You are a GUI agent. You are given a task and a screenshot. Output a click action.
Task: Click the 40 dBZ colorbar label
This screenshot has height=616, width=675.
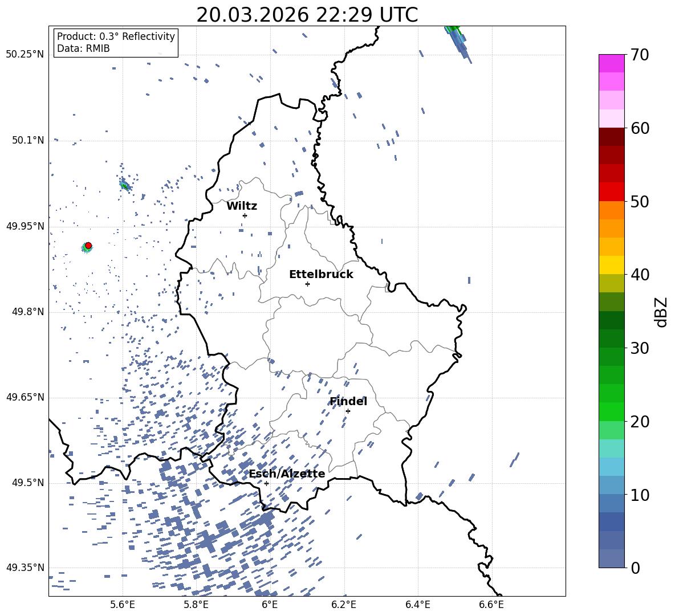[x=640, y=275]
